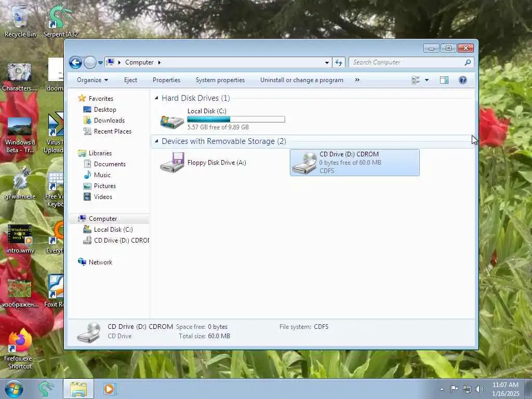Select the Serpent IA32 desktop shortcut
The height and width of the screenshot is (399, 532).
(x=60, y=21)
